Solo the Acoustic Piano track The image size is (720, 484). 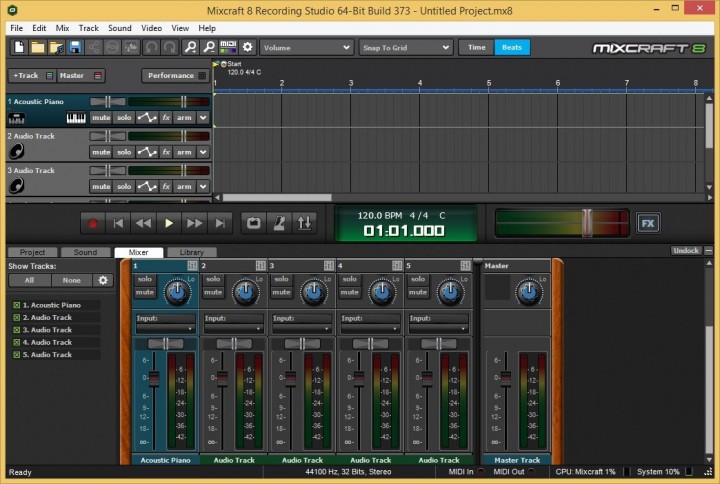(x=124, y=118)
